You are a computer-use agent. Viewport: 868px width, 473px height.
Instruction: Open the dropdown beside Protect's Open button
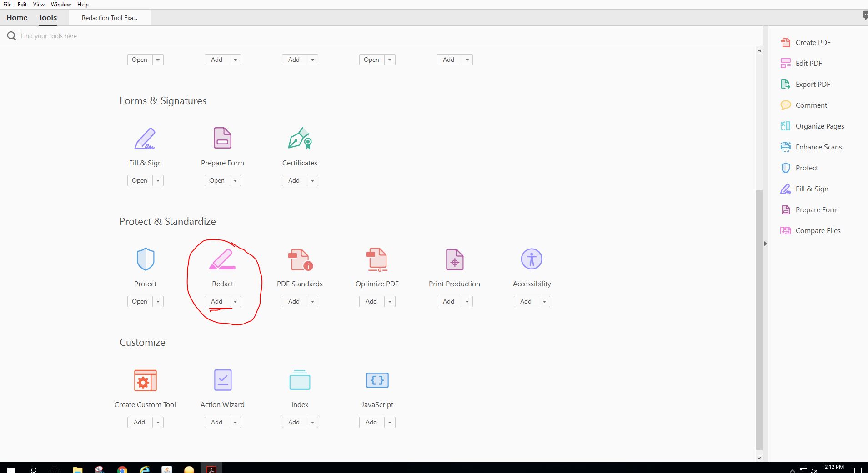point(157,301)
